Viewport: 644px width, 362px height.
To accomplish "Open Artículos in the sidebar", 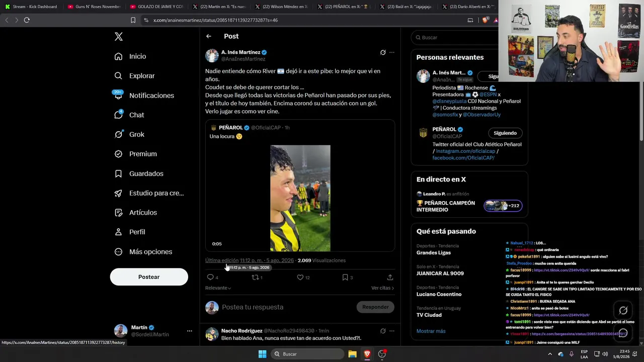I will pos(135,213).
